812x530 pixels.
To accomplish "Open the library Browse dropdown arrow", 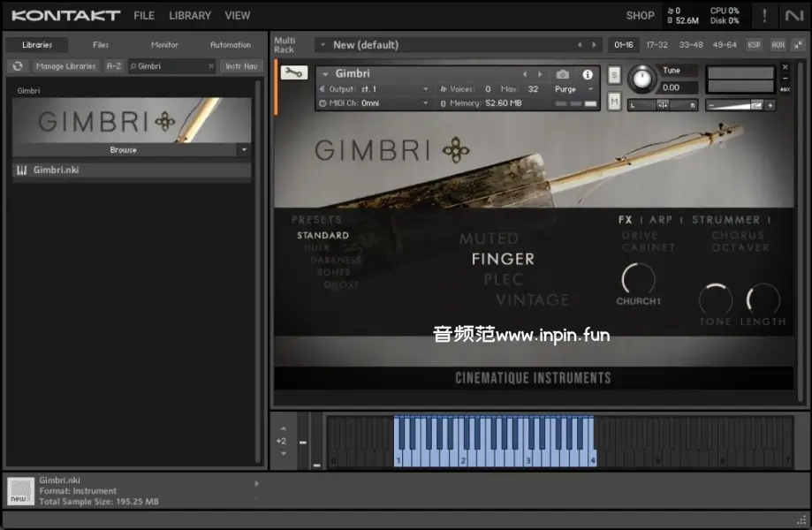I will (244, 149).
